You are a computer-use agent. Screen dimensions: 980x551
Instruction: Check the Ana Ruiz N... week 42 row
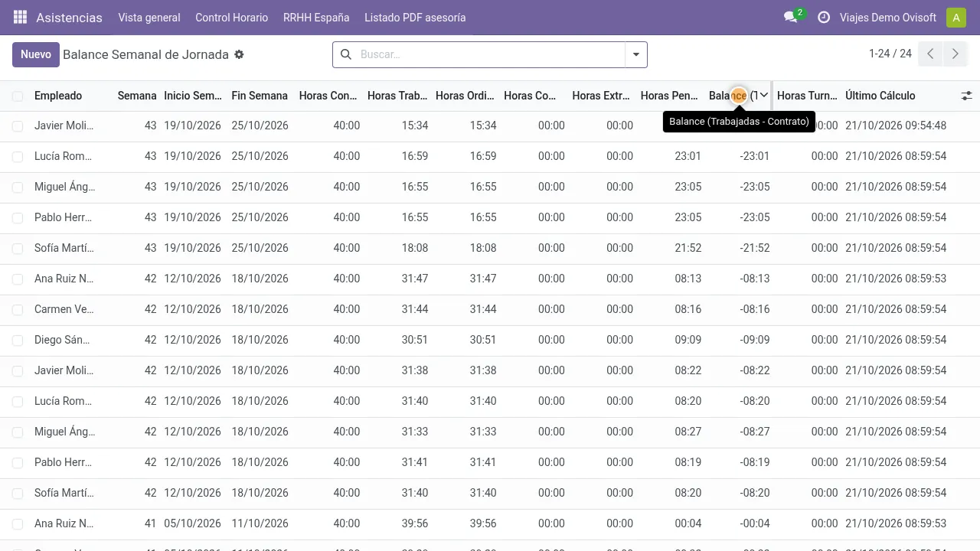point(18,279)
